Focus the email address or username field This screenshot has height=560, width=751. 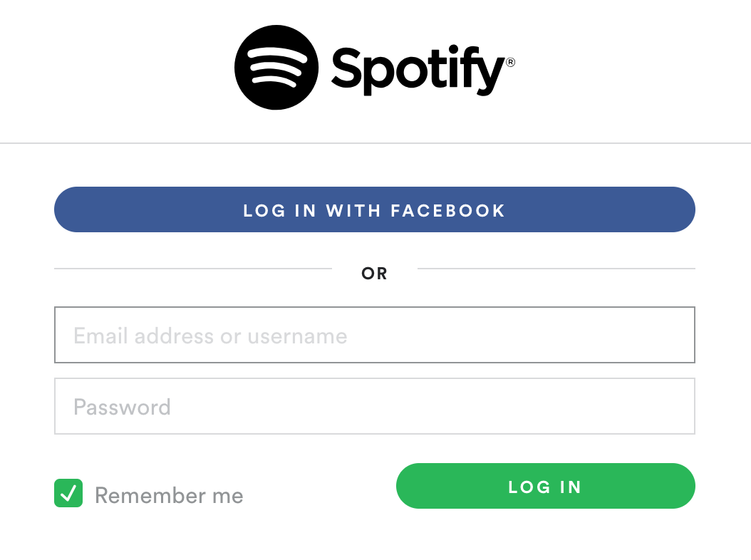click(x=375, y=335)
